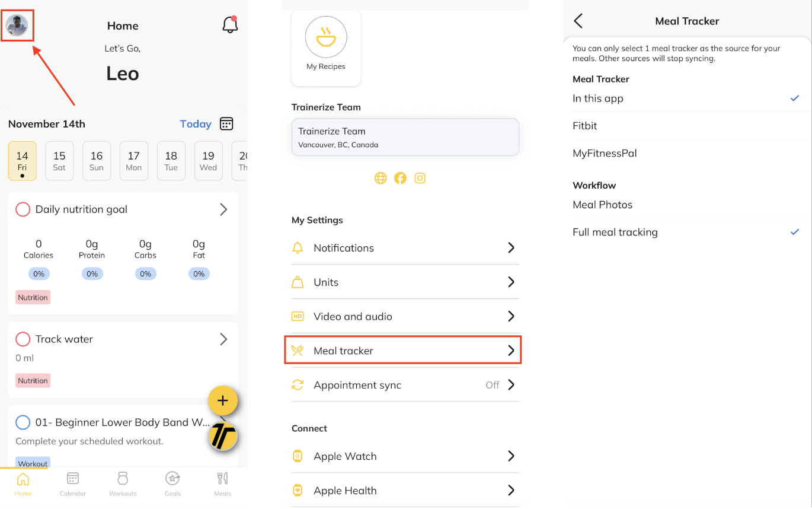Switch to the Workouts tab
Screen dimensions: 812x509
pos(123,483)
